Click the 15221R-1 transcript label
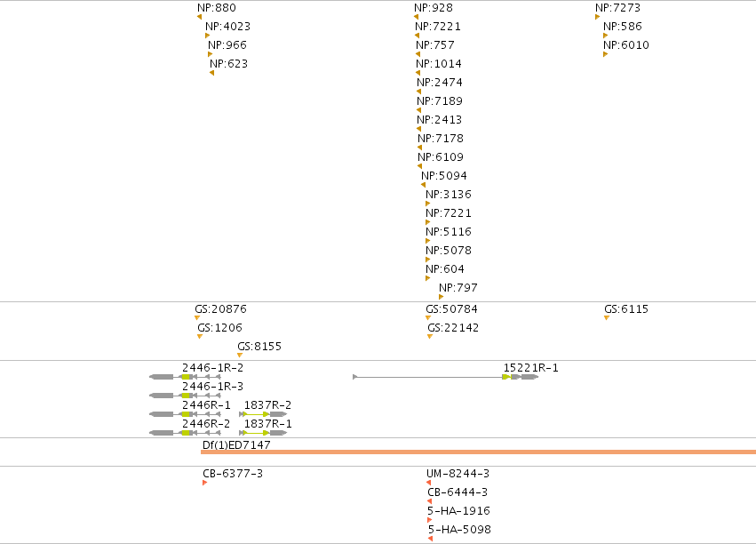756x544 pixels. pos(531,368)
